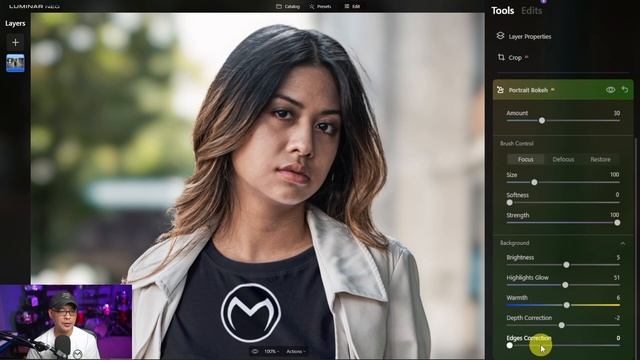Switch to the Edits panel tab
This screenshot has height=360, width=640.
[531, 11]
